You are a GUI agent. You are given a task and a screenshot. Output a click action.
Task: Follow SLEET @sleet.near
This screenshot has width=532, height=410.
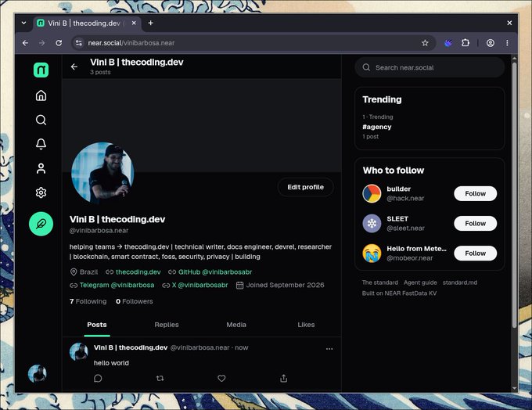[476, 223]
